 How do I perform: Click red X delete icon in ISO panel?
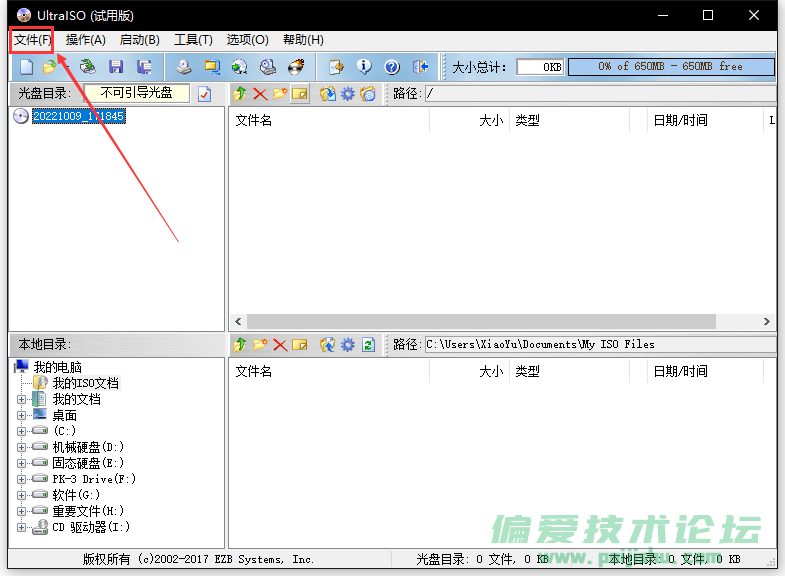(x=260, y=94)
